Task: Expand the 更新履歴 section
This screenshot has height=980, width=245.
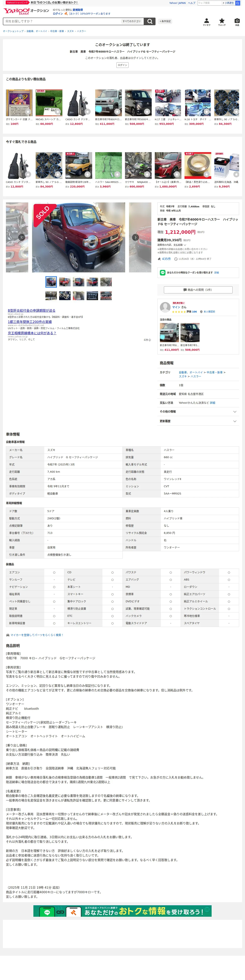Action: [x=198, y=421]
